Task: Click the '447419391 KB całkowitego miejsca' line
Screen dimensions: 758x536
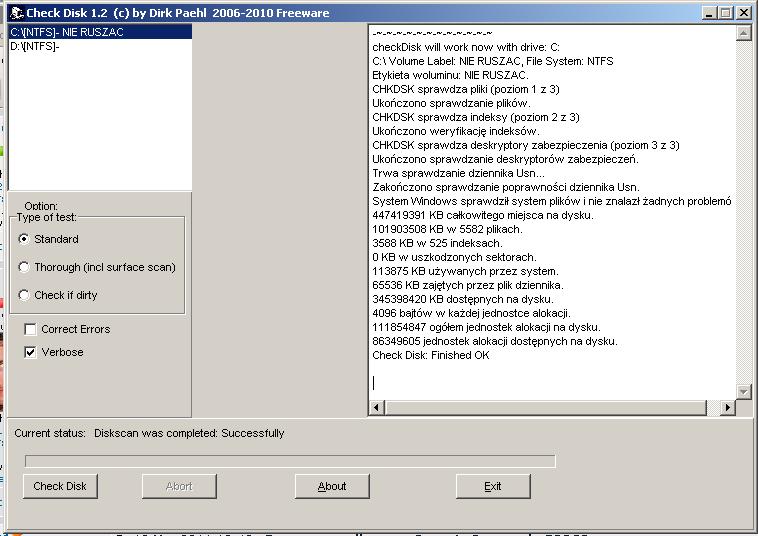Action: coord(482,215)
